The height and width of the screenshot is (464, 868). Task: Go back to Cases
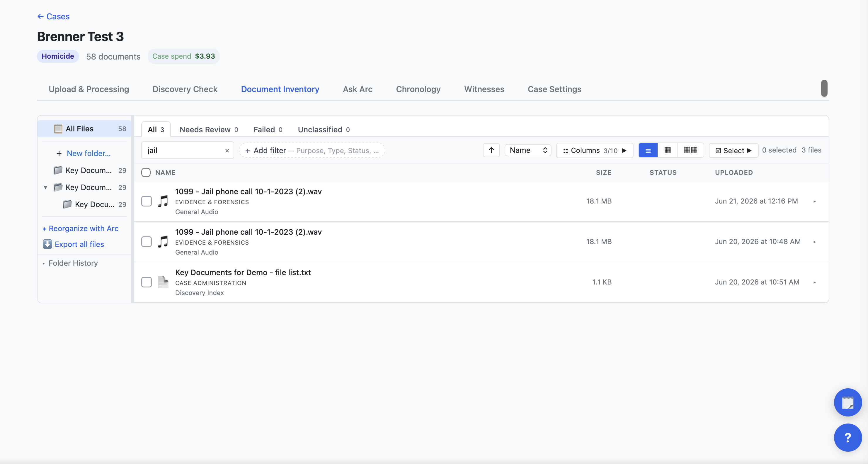[53, 16]
